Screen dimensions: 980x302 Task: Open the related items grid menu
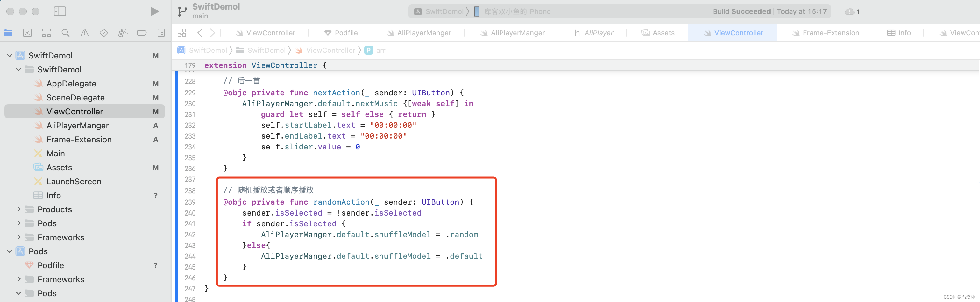(182, 33)
